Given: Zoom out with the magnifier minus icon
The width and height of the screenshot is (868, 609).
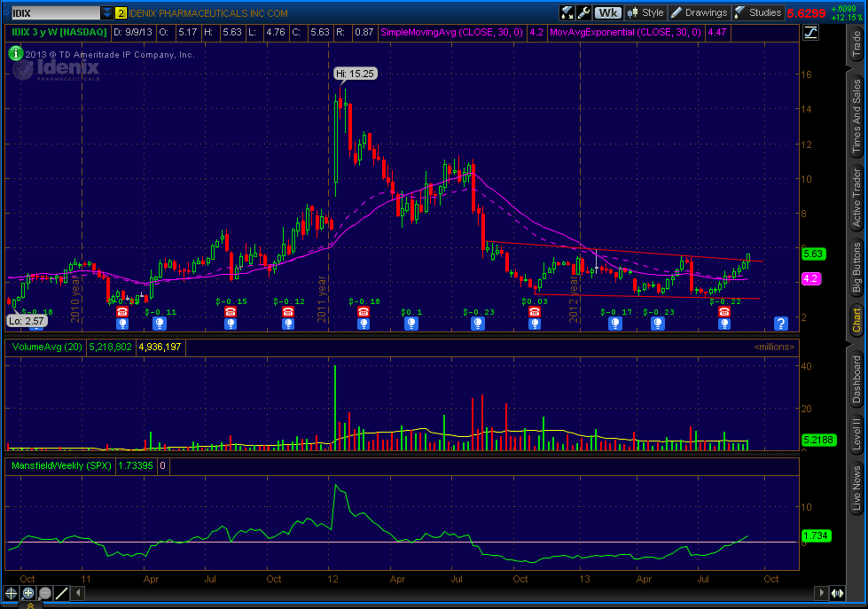Looking at the screenshot, I should [x=44, y=593].
